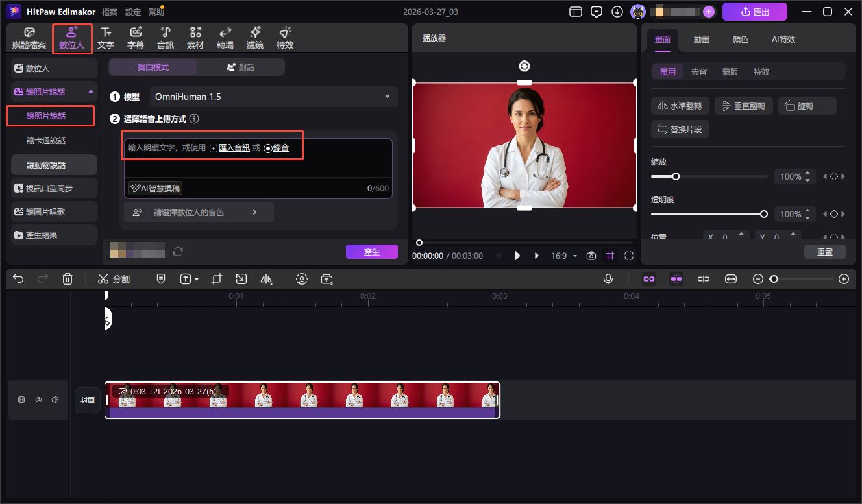The height and width of the screenshot is (504, 862).
Task: Click the microphone voiceover record icon
Action: pyautogui.click(x=608, y=279)
